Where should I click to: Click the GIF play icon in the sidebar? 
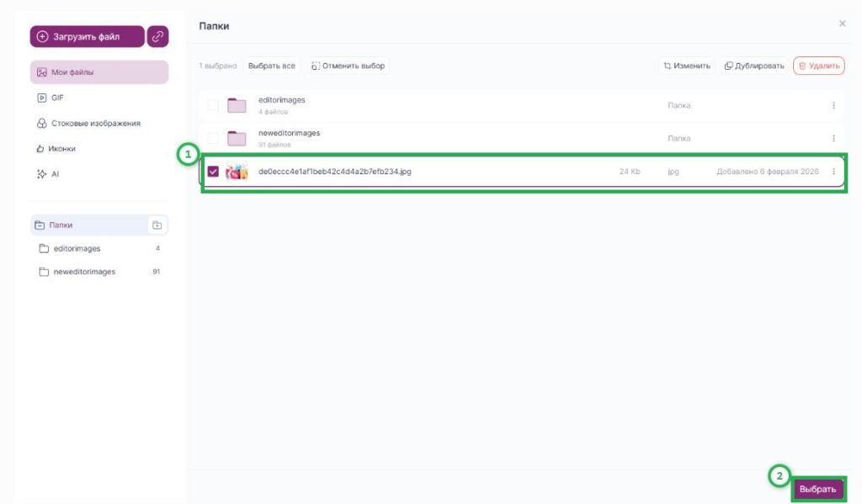[42, 98]
